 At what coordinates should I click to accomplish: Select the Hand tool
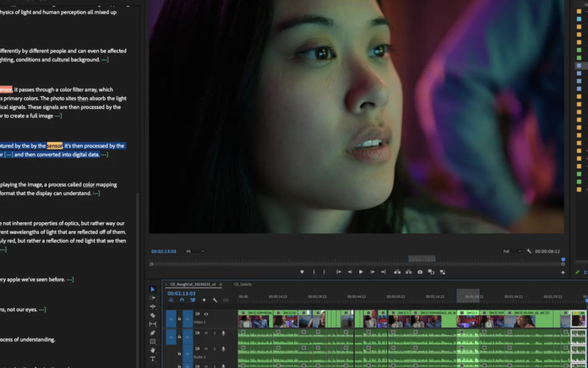pos(153,350)
